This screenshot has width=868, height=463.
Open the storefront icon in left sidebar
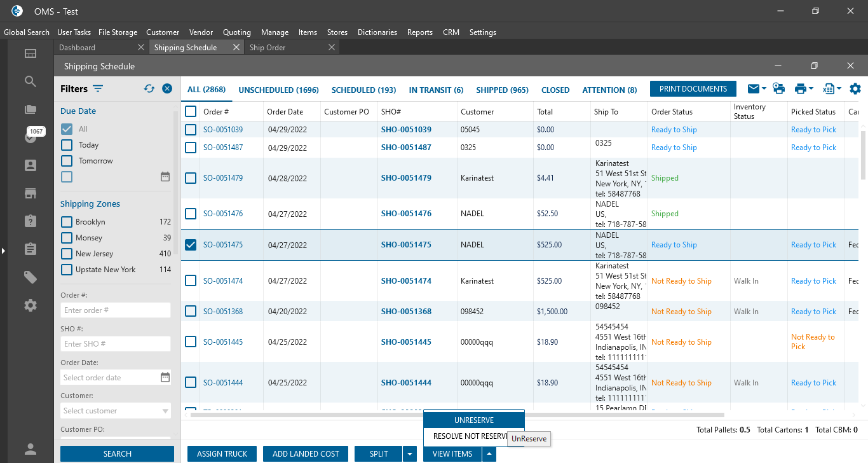click(x=31, y=193)
